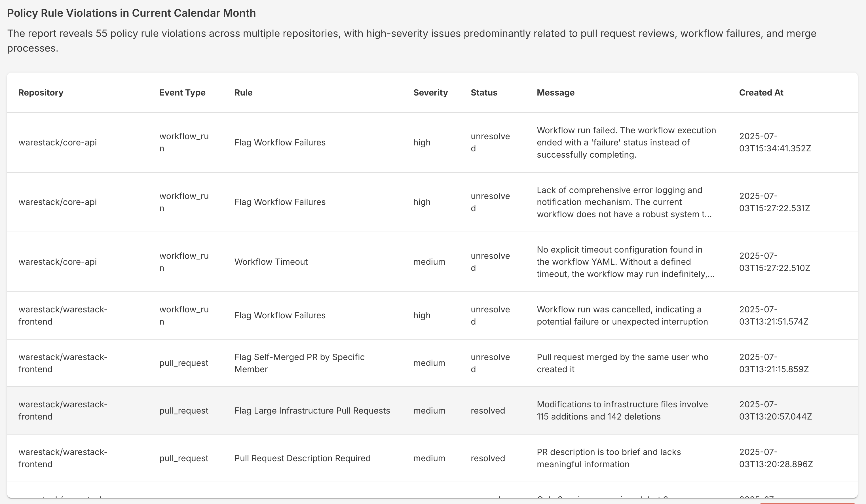Click the Event Type column header
This screenshot has height=504, width=866.
coord(182,93)
